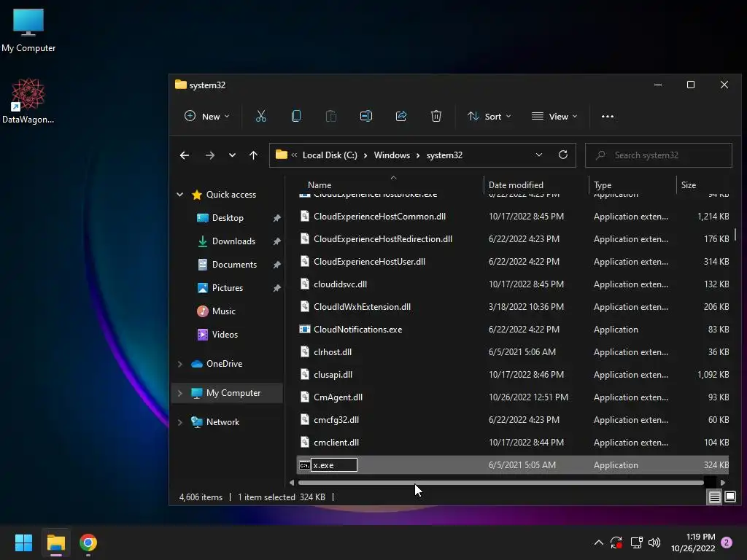The width and height of the screenshot is (747, 560).
Task: Click the volume speaker tray icon
Action: tap(654, 542)
